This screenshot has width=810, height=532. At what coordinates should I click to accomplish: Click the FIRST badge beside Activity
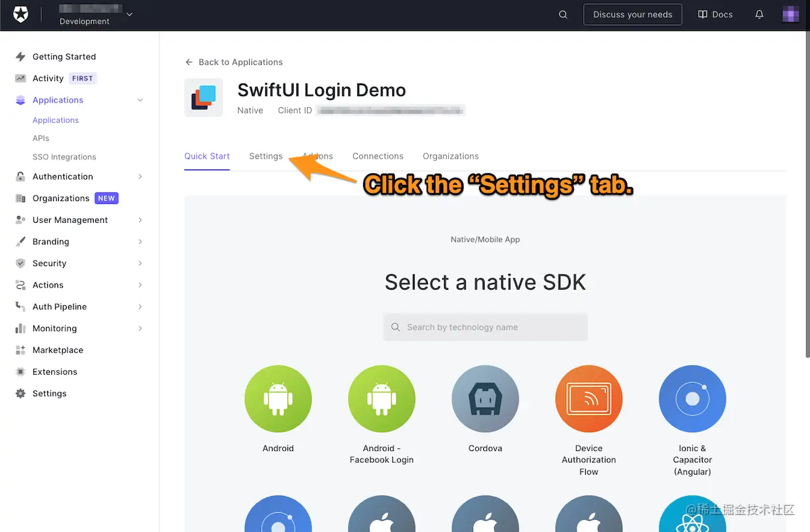click(x=83, y=78)
